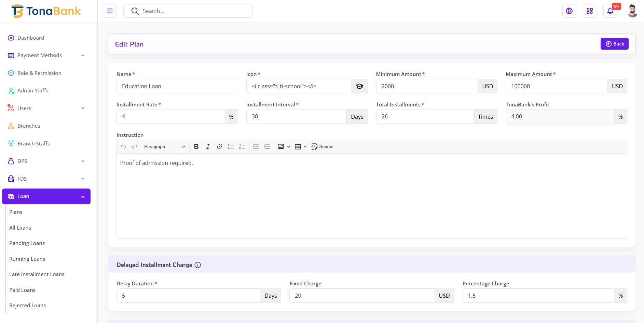644x323 pixels.
Task: Open the notifications bell icon
Action: 610,11
